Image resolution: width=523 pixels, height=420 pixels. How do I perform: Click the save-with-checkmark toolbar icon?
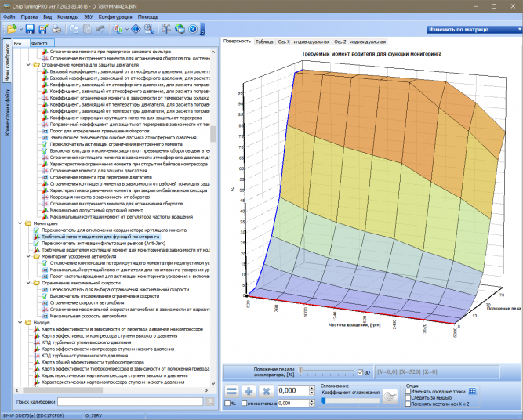pos(43,29)
